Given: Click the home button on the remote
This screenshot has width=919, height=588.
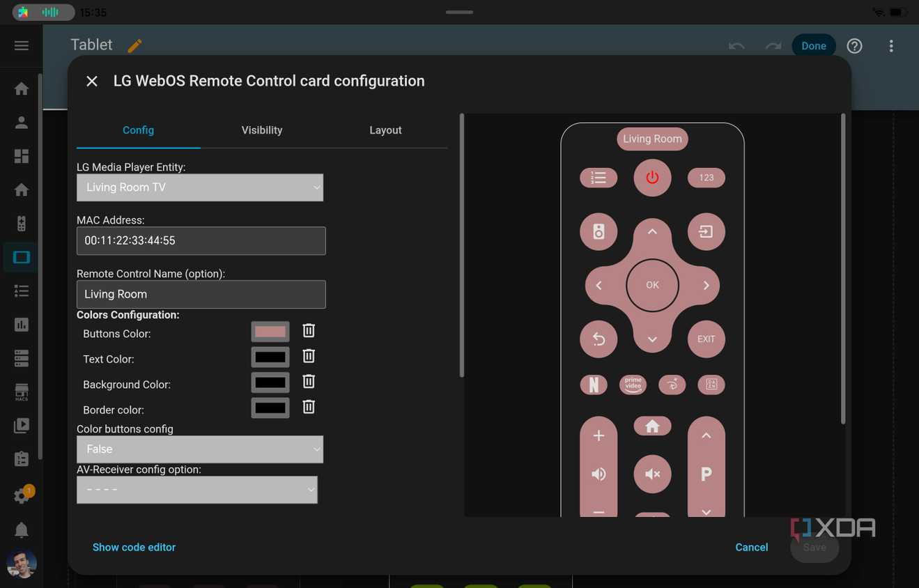Looking at the screenshot, I should point(652,426).
